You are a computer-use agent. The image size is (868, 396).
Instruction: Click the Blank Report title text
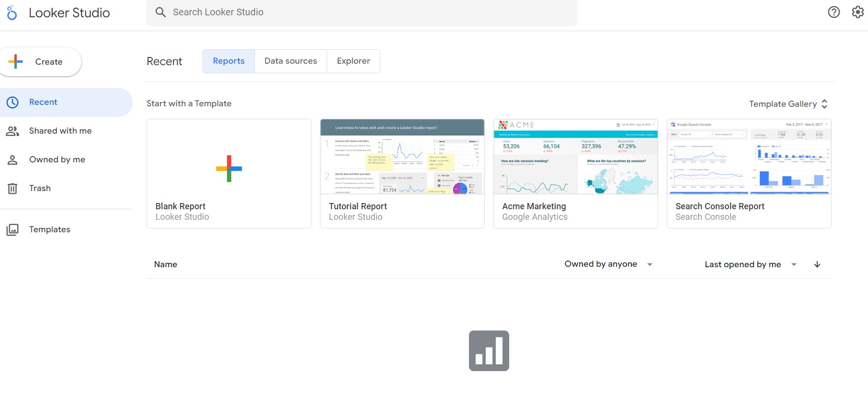[x=181, y=206]
